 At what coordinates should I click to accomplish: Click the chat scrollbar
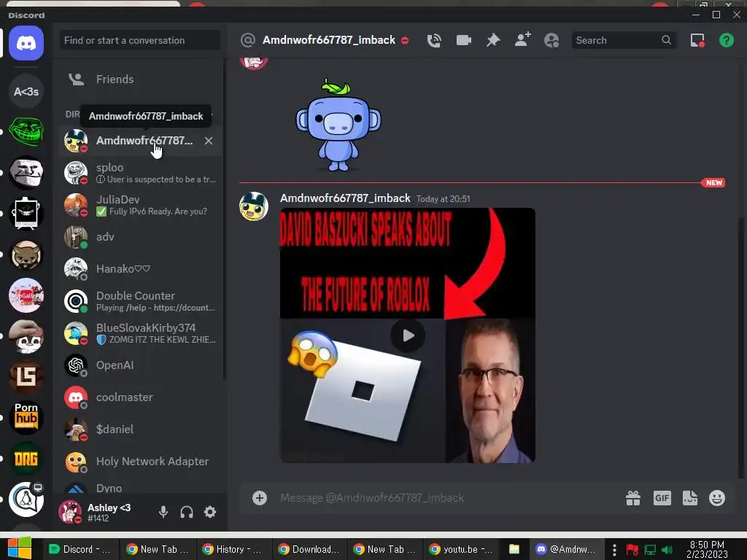740,348
